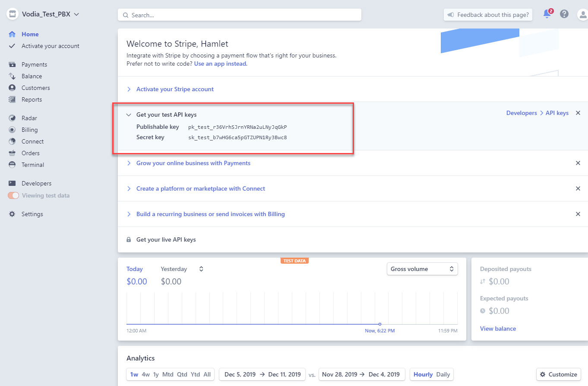Click the Customers person icon
The width and height of the screenshot is (588, 386).
tap(13, 88)
